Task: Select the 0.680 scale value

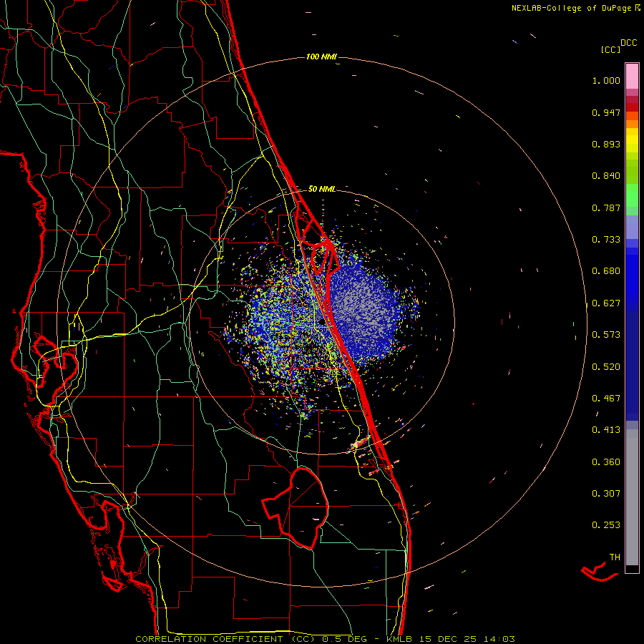Action: pos(606,271)
